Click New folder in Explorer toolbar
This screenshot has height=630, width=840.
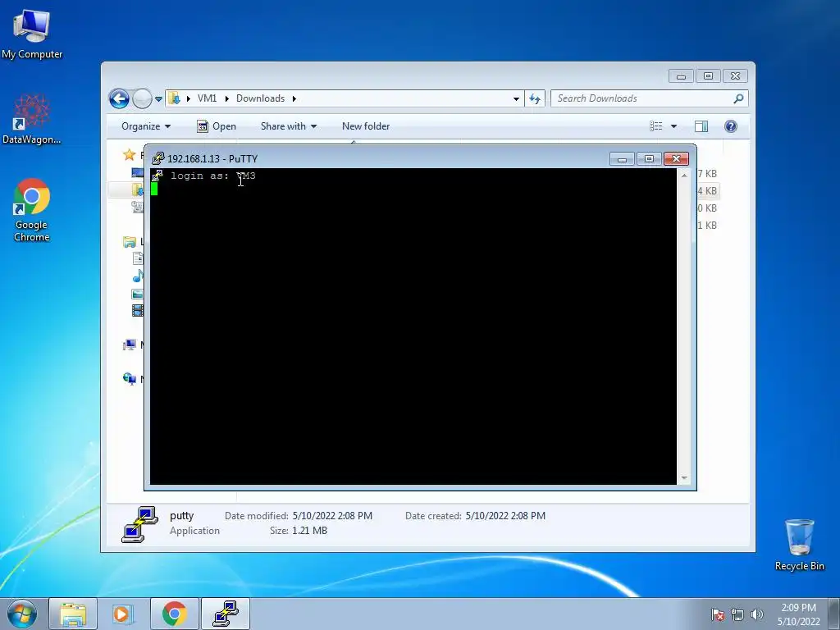coord(366,126)
